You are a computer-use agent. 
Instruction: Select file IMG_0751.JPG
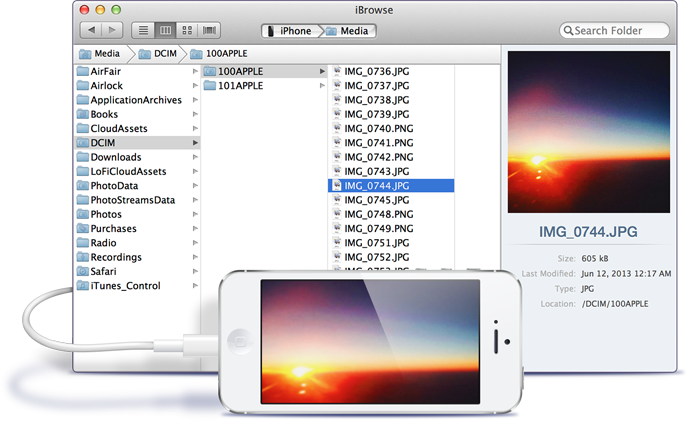[x=391, y=243]
